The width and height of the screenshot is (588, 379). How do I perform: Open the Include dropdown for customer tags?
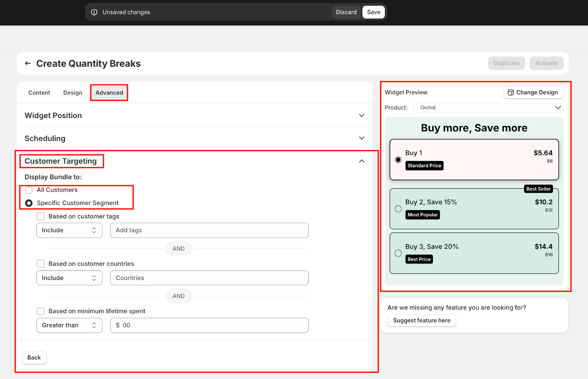point(69,230)
